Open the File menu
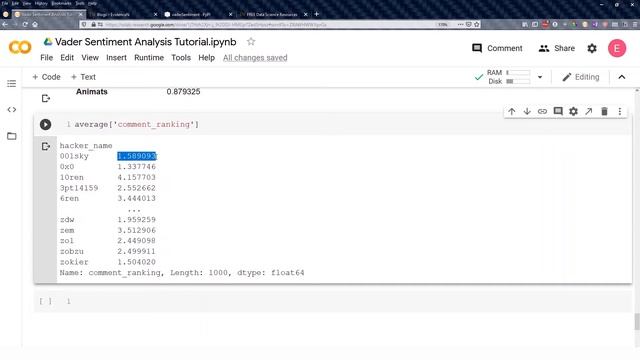This screenshot has width=640, height=360. point(47,58)
